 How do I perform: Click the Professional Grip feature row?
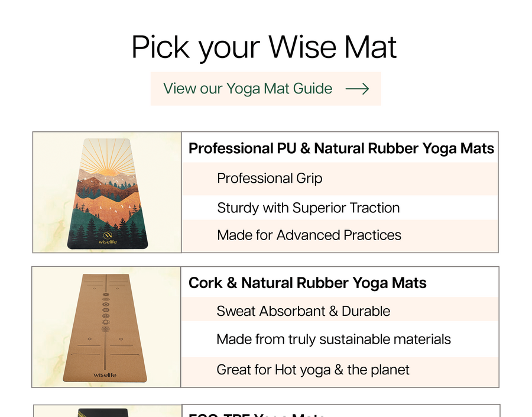(270, 178)
